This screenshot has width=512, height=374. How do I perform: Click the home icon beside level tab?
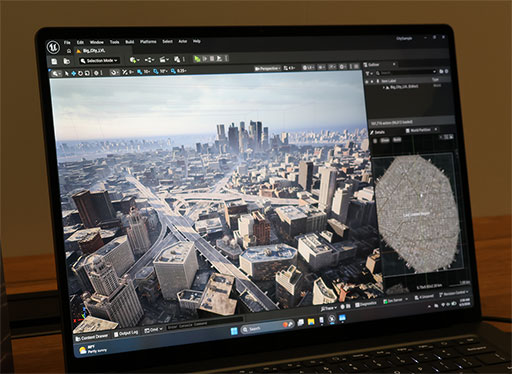tap(69, 51)
